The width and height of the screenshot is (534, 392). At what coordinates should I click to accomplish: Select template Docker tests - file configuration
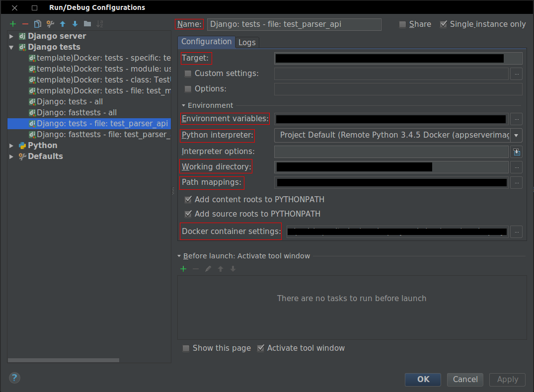99,91
